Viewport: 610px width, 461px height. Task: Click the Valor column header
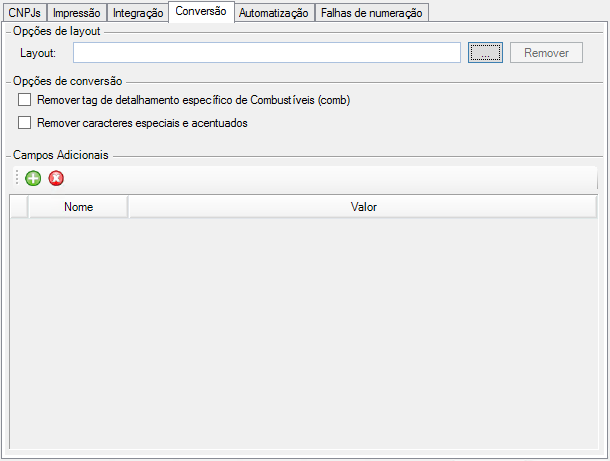tap(363, 207)
